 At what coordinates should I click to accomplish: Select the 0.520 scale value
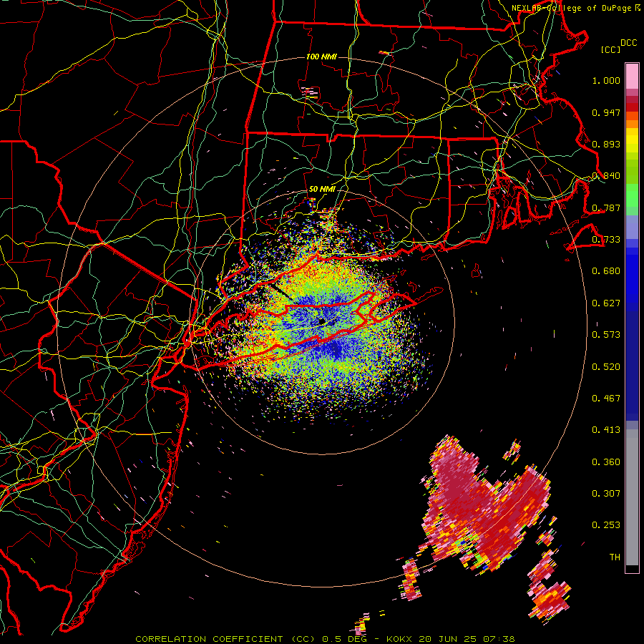[x=606, y=367]
